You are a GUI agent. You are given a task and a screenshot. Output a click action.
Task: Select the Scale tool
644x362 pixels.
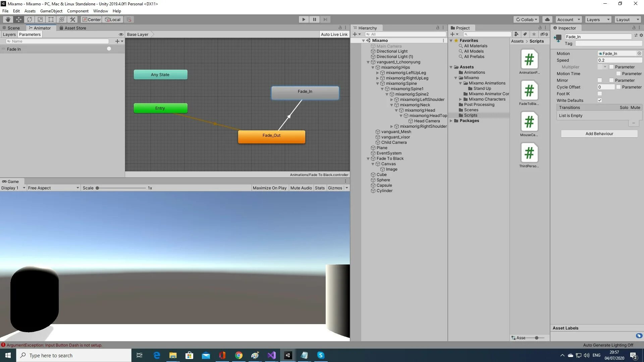[x=40, y=19]
